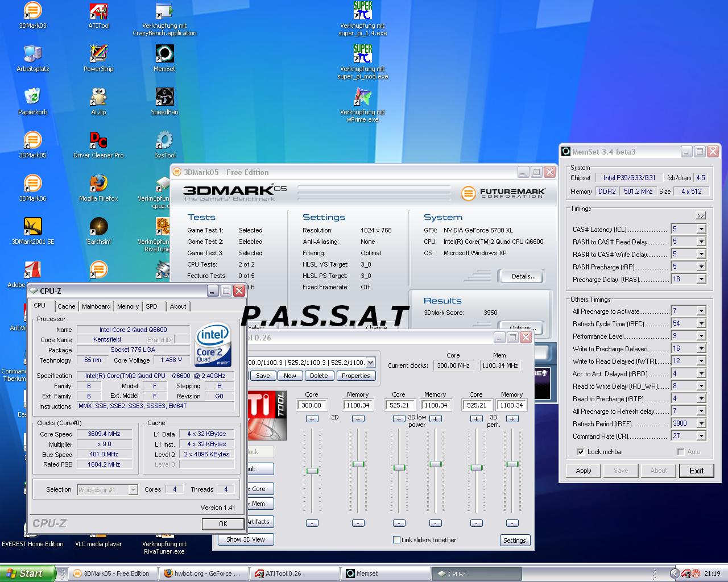The image size is (728, 582).
Task: Click plus button above 2D Memory slider
Action: (x=358, y=418)
